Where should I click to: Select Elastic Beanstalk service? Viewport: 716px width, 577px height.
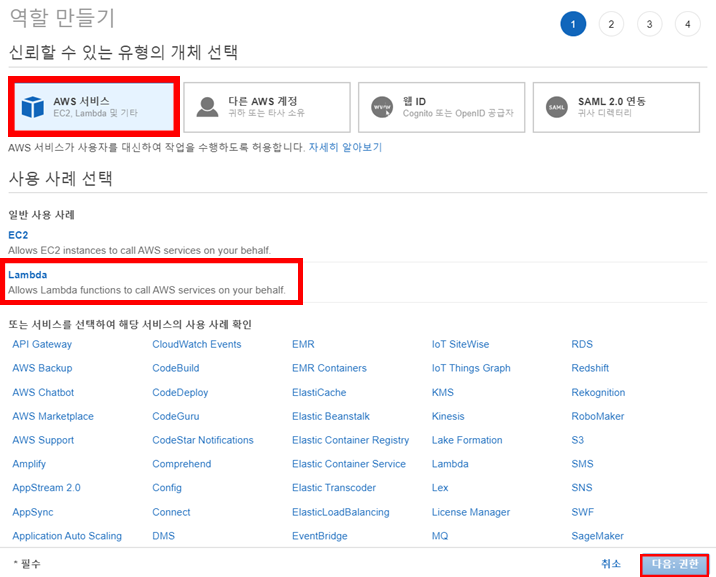click(331, 416)
